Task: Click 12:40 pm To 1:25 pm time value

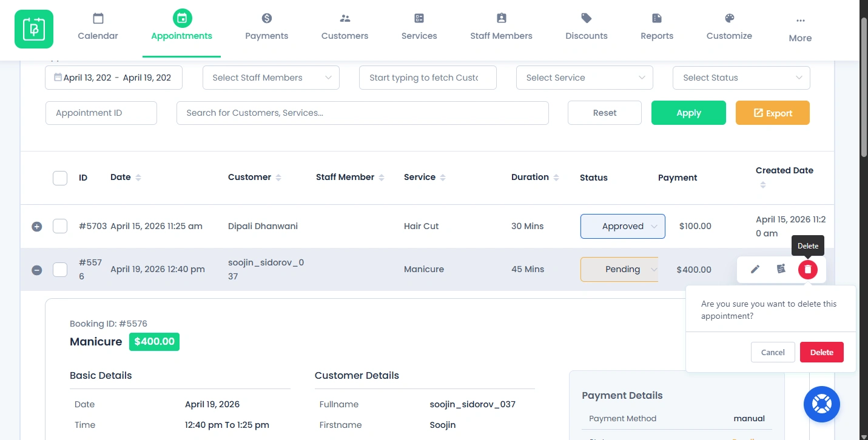Action: coord(227,425)
